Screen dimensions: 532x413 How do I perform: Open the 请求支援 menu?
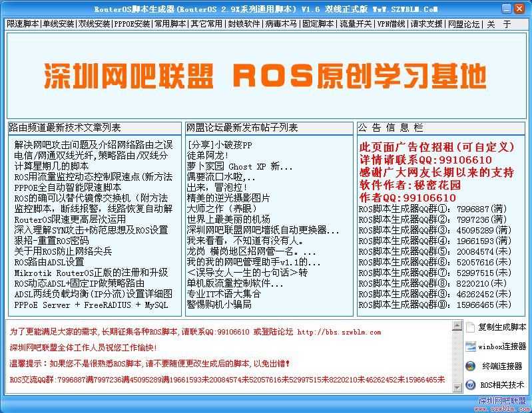(427, 24)
